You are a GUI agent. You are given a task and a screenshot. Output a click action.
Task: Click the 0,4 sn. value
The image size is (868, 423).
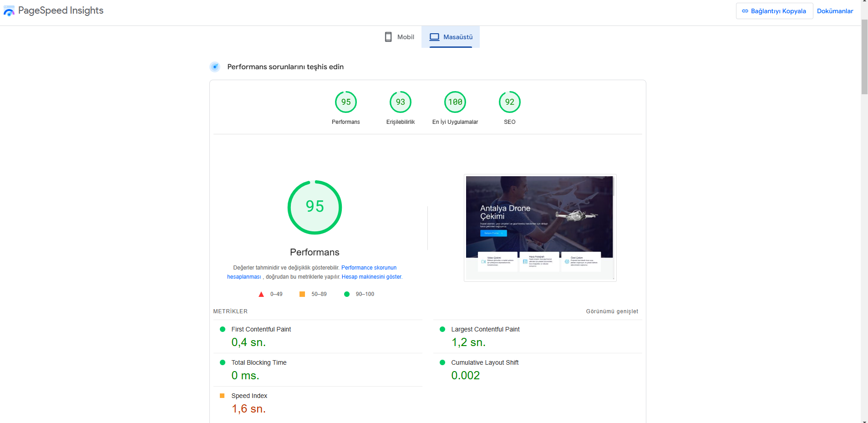pyautogui.click(x=249, y=342)
